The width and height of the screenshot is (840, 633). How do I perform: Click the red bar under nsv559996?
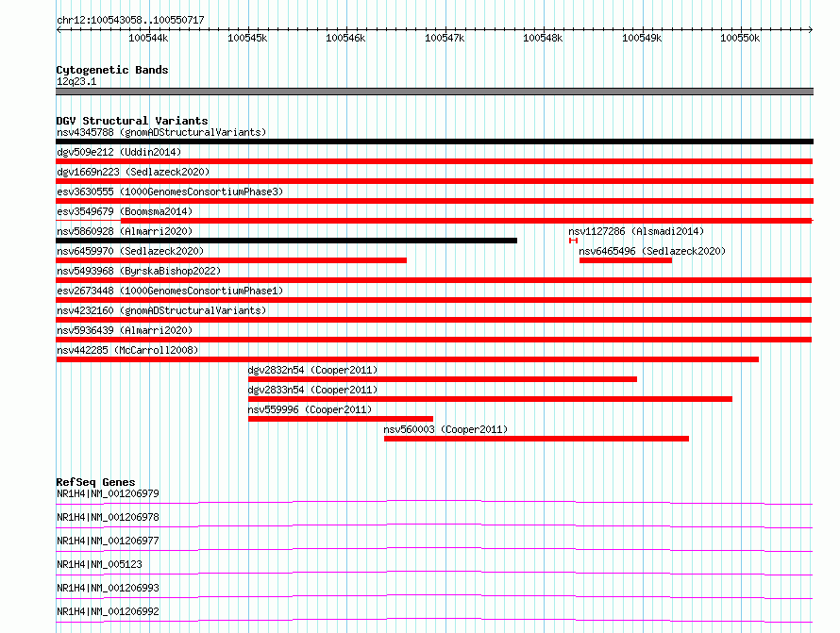pos(341,419)
